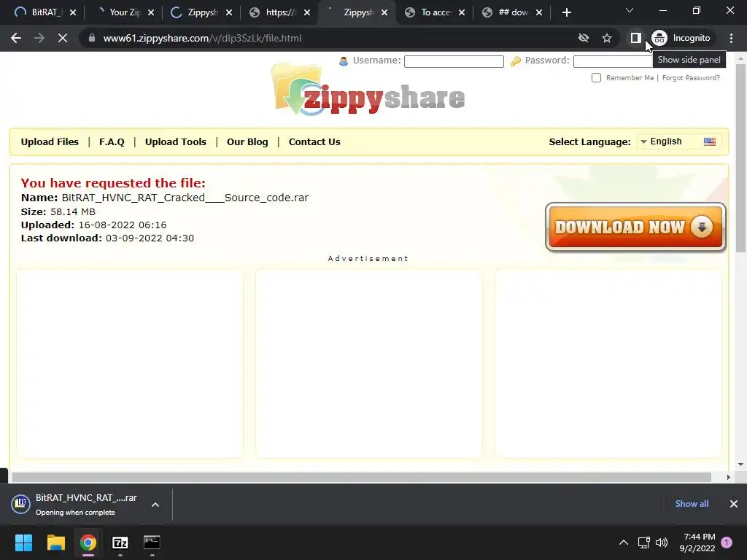
Task: Stop loading the page
Action: click(x=63, y=38)
